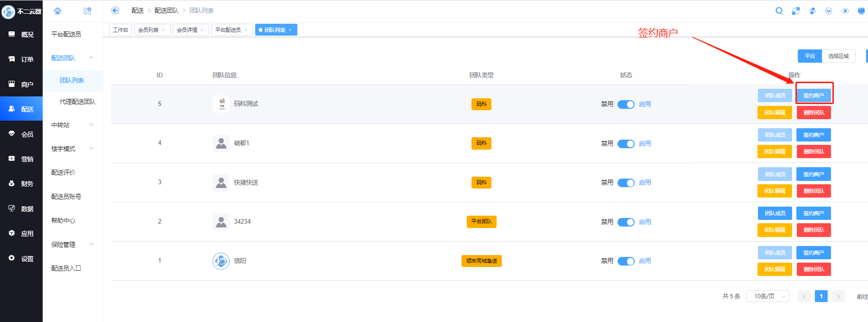The image size is (868, 322).
Task: Click the avatar of team 码科测试
Action: [221, 104]
